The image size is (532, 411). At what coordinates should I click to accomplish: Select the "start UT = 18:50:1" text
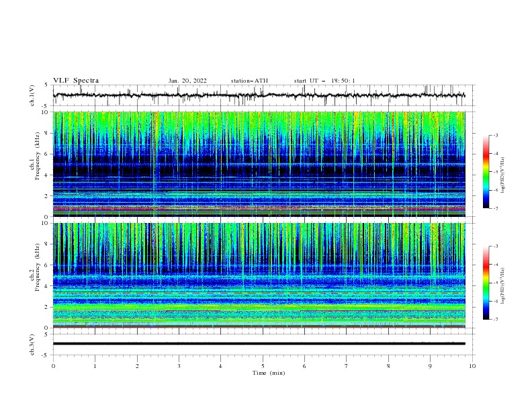click(324, 81)
